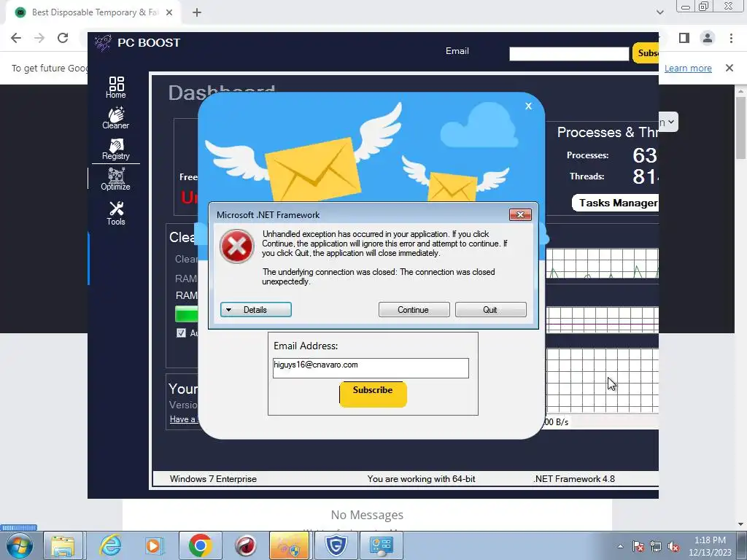The height and width of the screenshot is (560, 747).
Task: Open Windows Explorer from the taskbar
Action: click(x=63, y=545)
